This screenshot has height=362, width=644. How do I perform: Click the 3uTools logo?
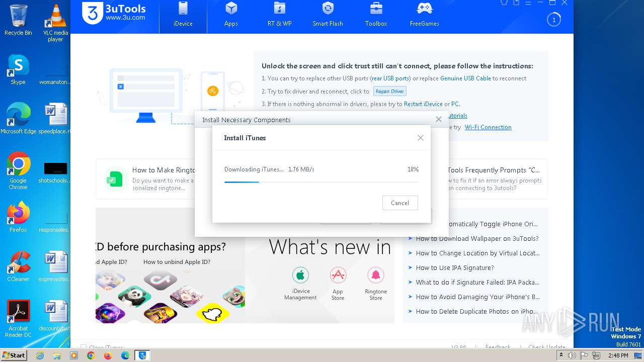click(x=115, y=13)
